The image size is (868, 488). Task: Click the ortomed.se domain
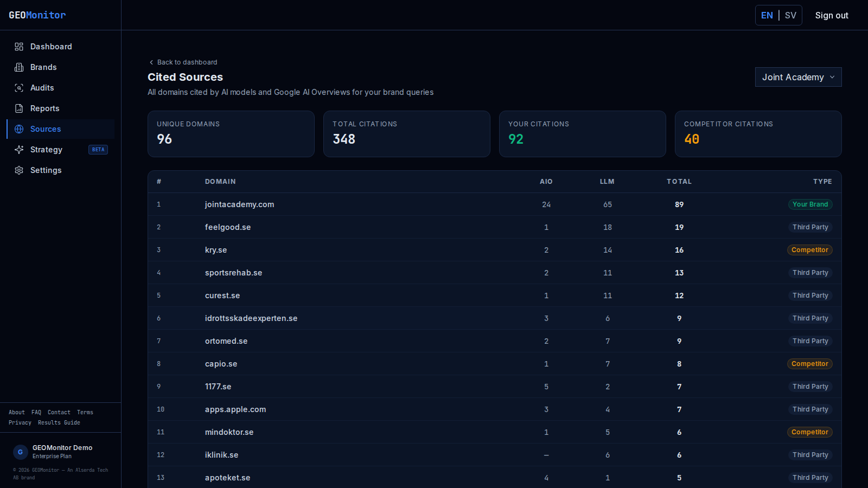tap(226, 341)
